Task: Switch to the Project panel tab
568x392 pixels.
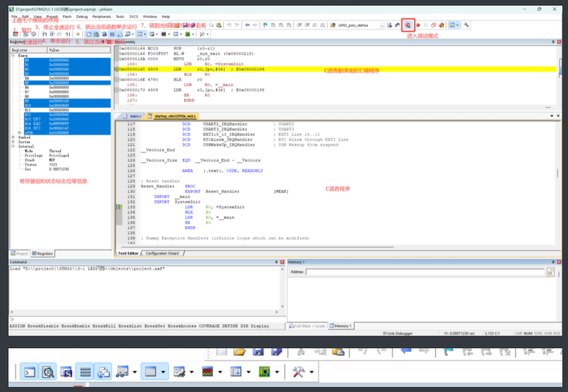Action: 19,254
